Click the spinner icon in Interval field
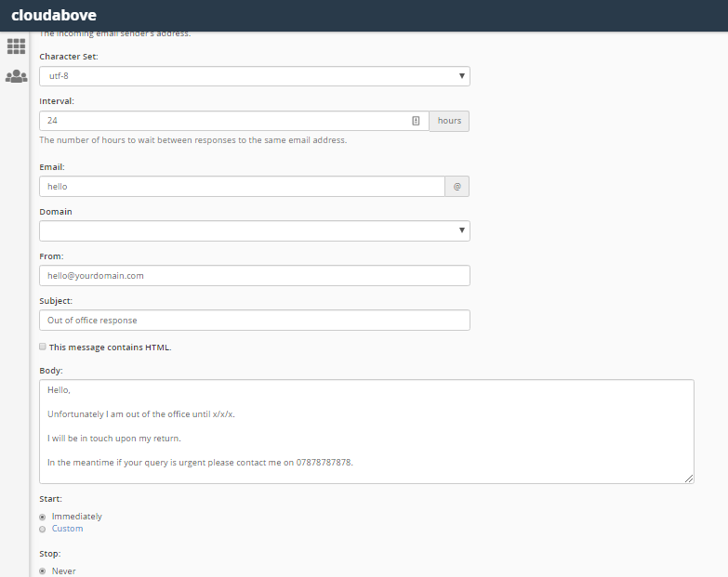This screenshot has width=728, height=577. (416, 121)
